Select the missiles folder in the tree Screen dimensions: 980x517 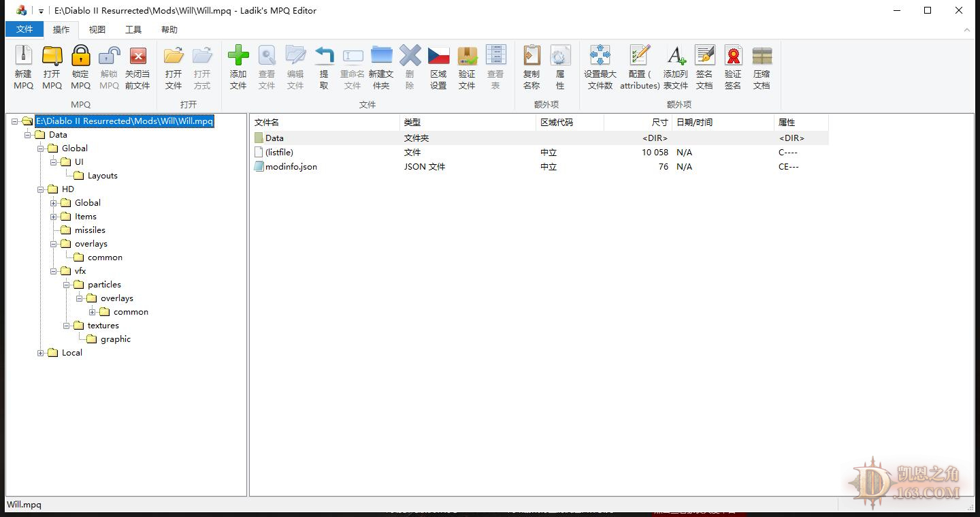90,230
